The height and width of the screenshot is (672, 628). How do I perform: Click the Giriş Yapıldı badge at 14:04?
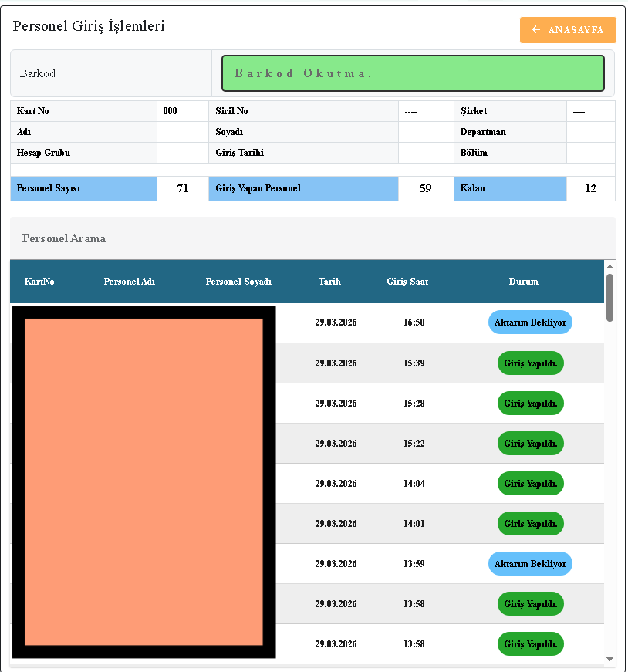pyautogui.click(x=530, y=483)
